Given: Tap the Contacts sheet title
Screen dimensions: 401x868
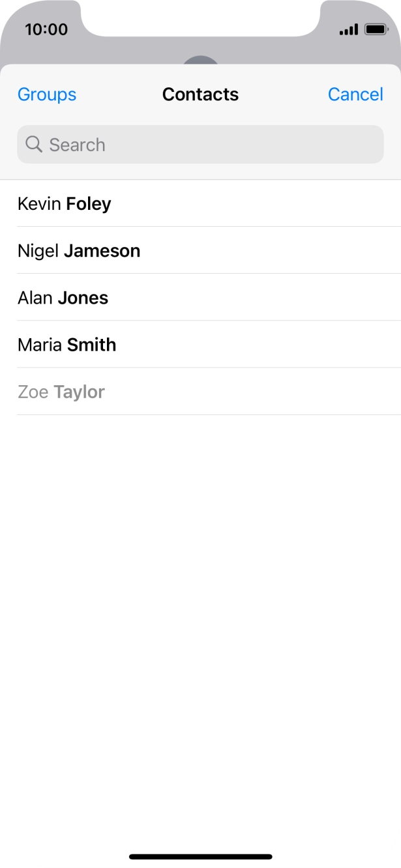Looking at the screenshot, I should [200, 94].
